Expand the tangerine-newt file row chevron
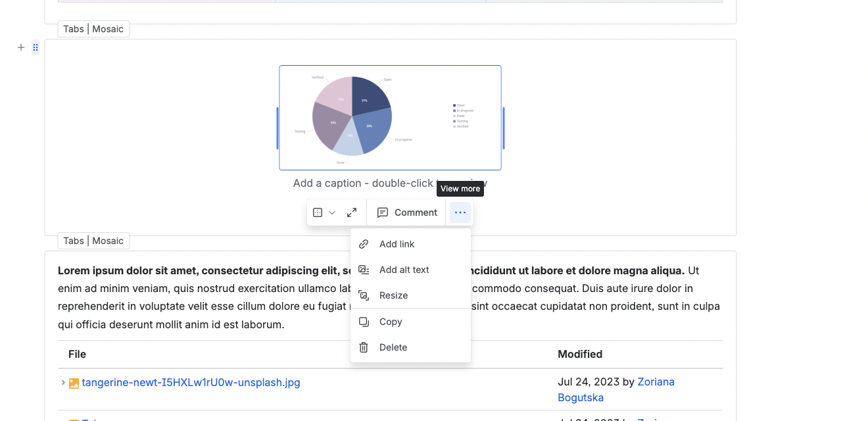This screenshot has height=421, width=868. 63,382
